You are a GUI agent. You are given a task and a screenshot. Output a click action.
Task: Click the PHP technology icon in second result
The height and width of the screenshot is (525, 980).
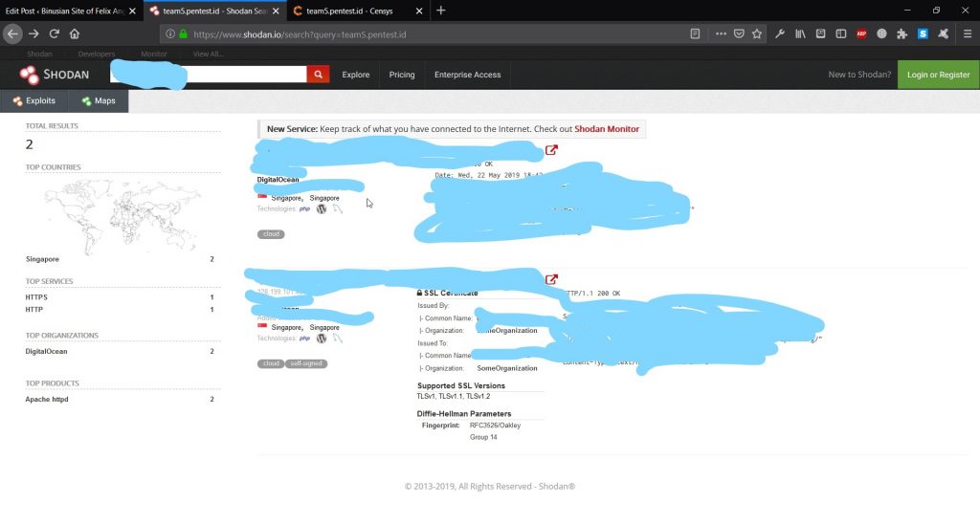tap(305, 338)
